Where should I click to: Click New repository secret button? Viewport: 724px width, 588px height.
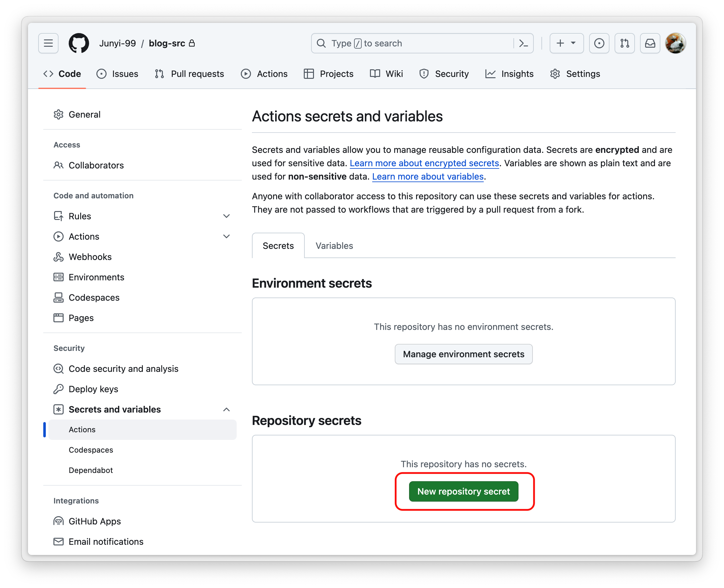463,491
